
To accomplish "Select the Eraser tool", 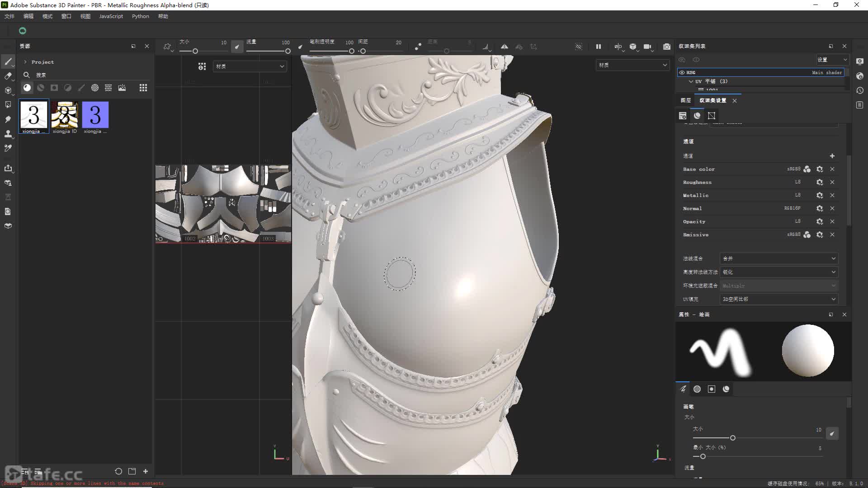I will coord(8,76).
